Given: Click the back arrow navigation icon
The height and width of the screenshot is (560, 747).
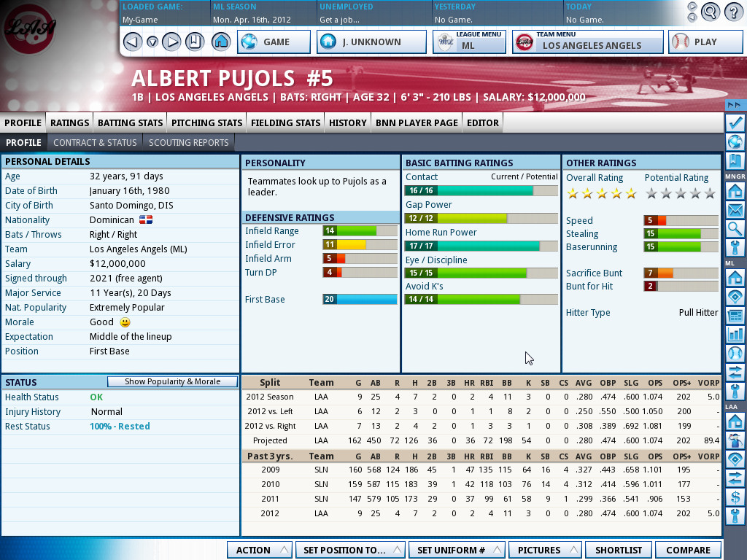Looking at the screenshot, I should click(x=133, y=42).
